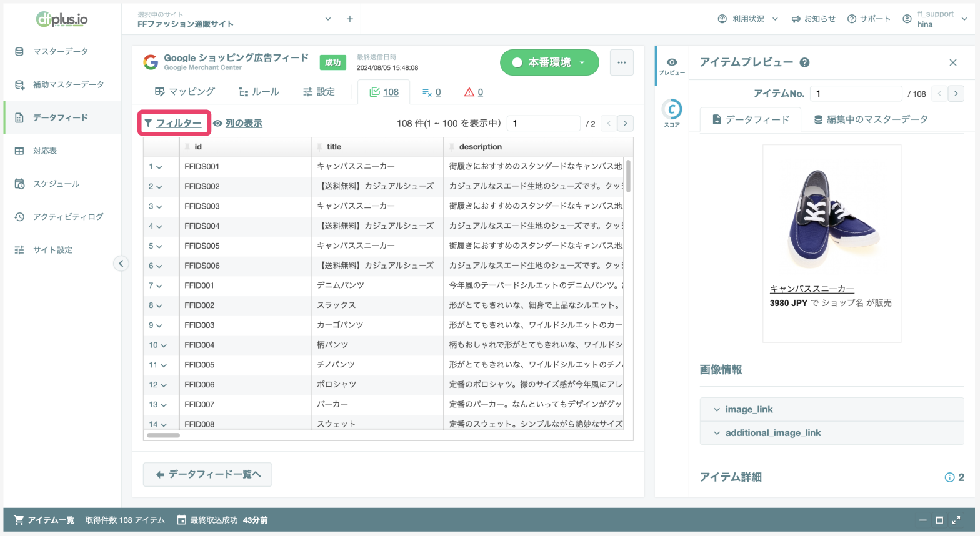This screenshot has height=536, width=980.
Task: Open 列の表示 column visibility
Action: 237,124
